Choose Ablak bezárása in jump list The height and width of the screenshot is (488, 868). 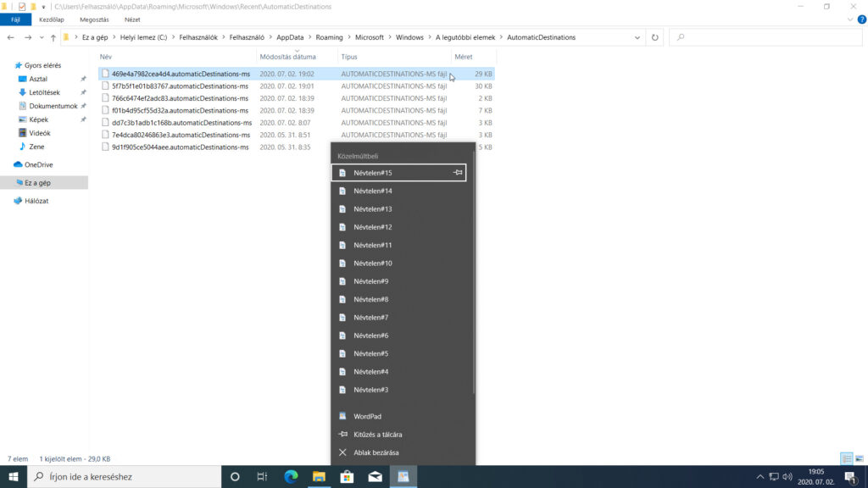[403, 452]
